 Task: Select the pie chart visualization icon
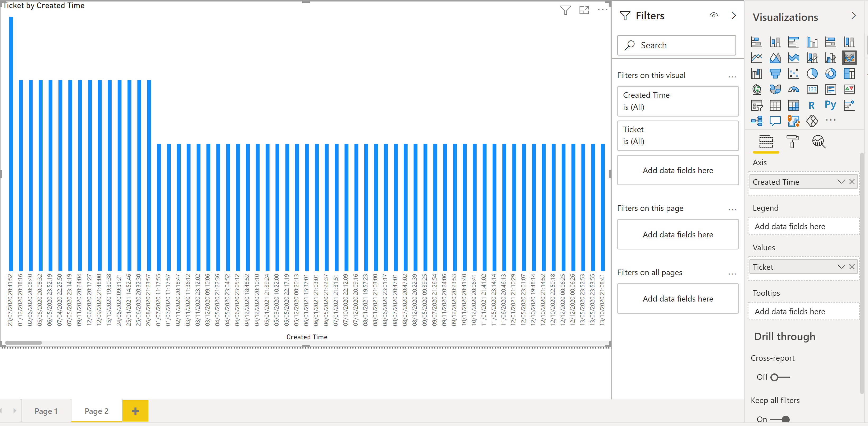[x=812, y=74]
